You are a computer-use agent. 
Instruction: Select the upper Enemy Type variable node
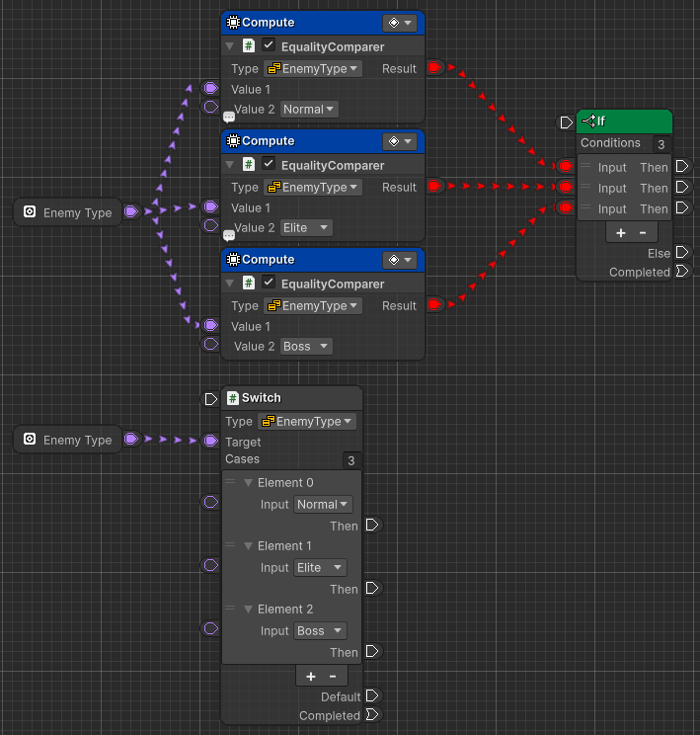tap(68, 212)
